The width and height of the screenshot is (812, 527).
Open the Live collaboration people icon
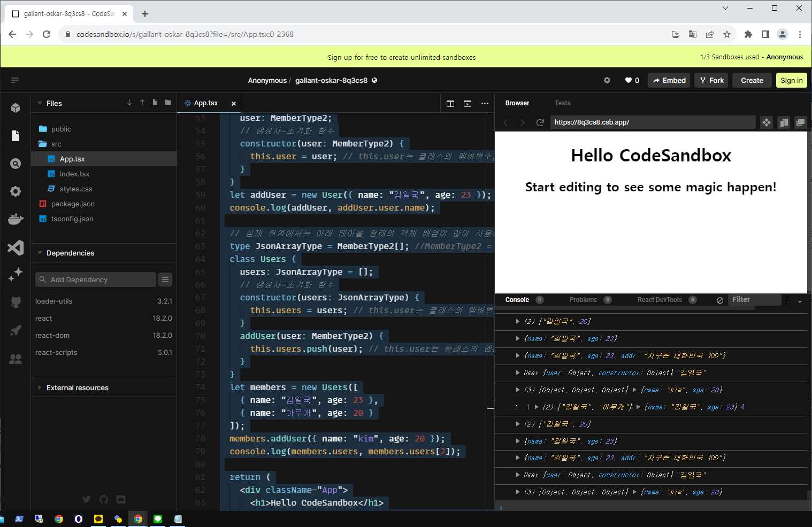click(16, 359)
